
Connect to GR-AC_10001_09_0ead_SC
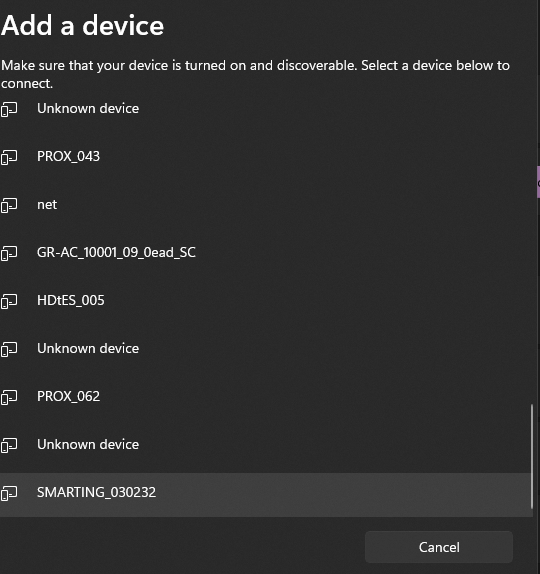[x=266, y=252]
